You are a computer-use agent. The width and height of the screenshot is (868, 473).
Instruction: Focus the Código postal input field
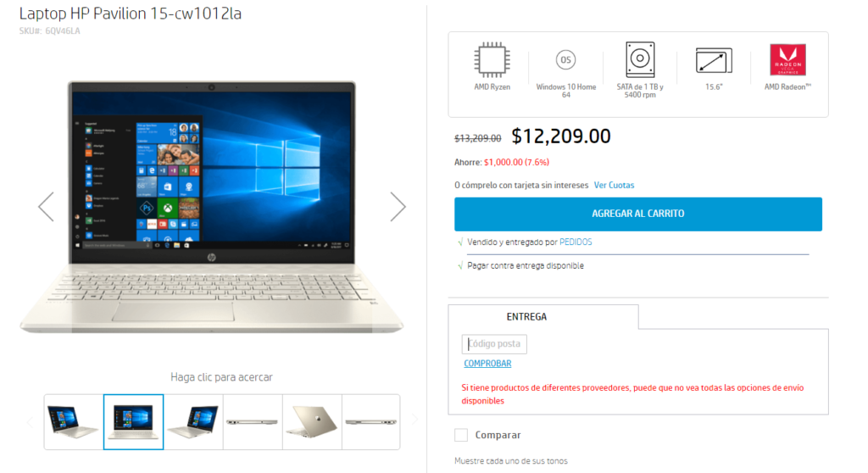coord(494,344)
